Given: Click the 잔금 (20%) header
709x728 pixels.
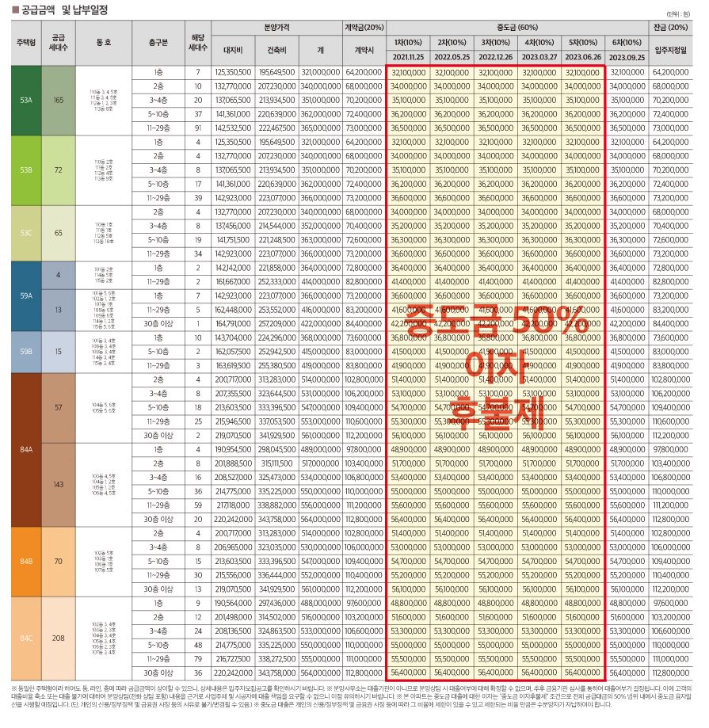Looking at the screenshot, I should point(670,28).
